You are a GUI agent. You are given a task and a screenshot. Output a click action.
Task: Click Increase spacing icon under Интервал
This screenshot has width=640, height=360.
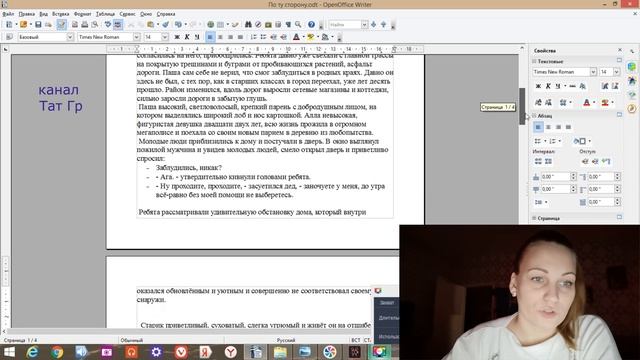[x=538, y=162]
